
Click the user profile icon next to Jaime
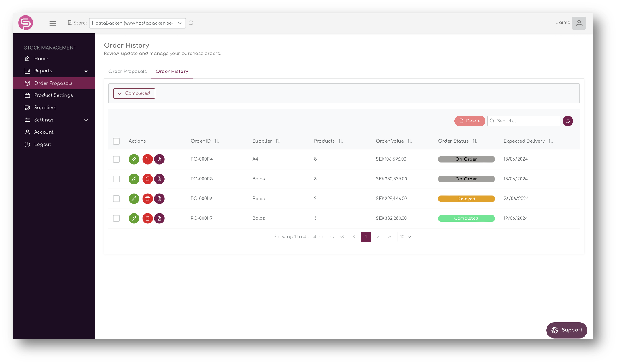point(579,23)
